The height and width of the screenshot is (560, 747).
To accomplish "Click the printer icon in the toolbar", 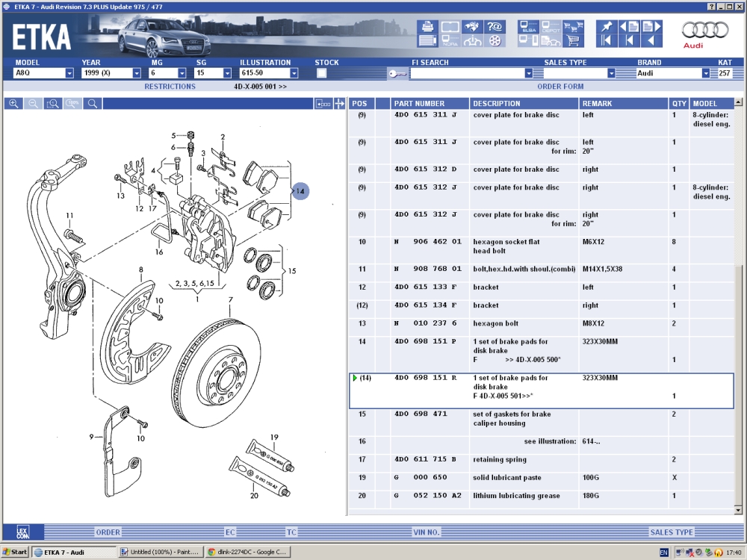I will coord(427,27).
